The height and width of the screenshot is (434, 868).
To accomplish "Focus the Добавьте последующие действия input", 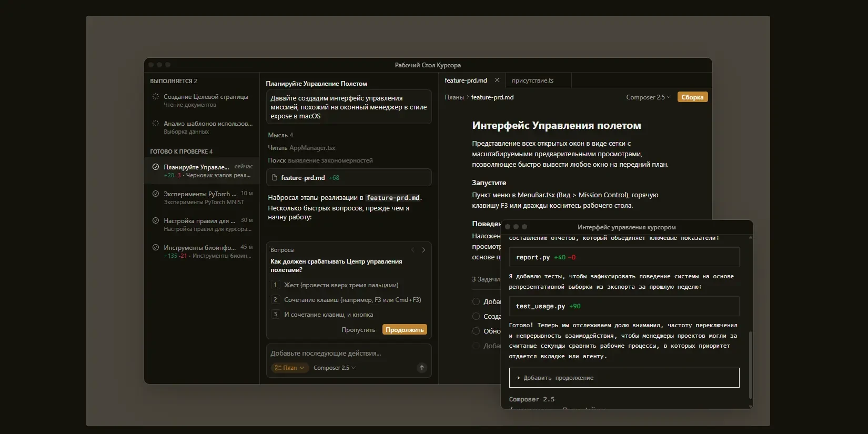I will [x=349, y=353].
